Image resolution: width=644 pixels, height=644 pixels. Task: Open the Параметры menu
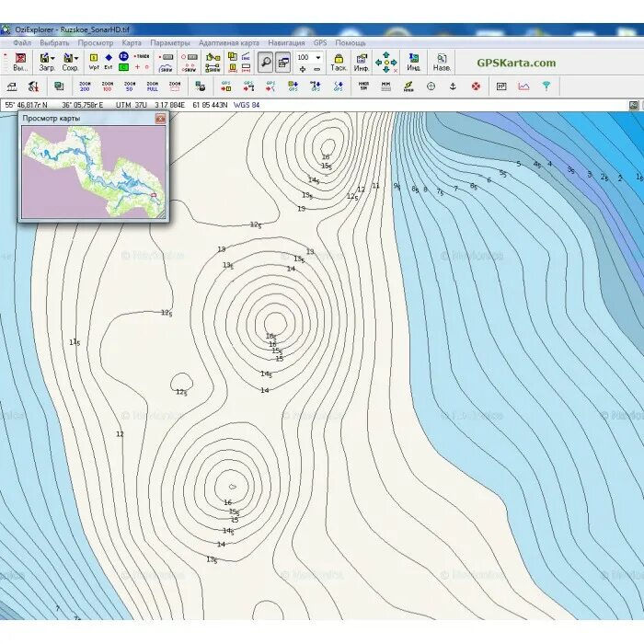click(x=170, y=42)
